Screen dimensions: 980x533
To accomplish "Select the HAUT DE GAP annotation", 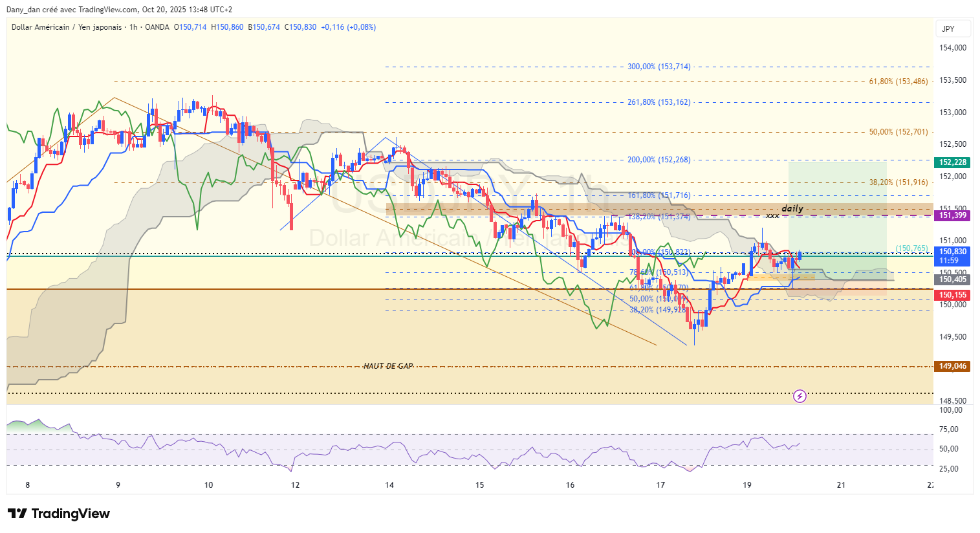I will point(388,366).
